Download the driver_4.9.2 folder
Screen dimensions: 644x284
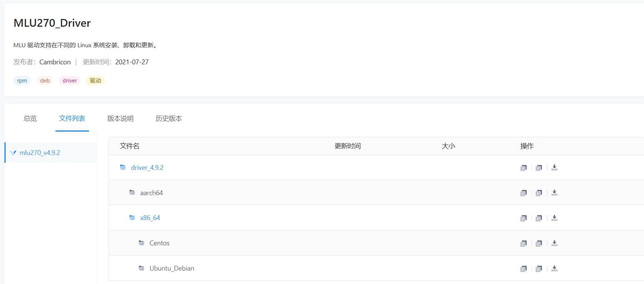coord(554,168)
